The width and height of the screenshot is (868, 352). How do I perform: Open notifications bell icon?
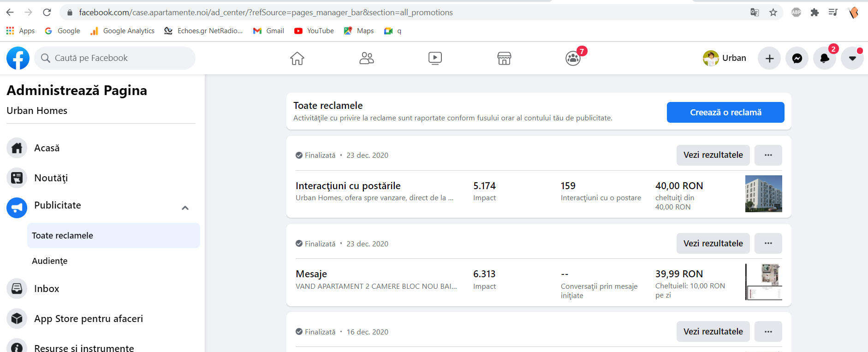pyautogui.click(x=824, y=58)
